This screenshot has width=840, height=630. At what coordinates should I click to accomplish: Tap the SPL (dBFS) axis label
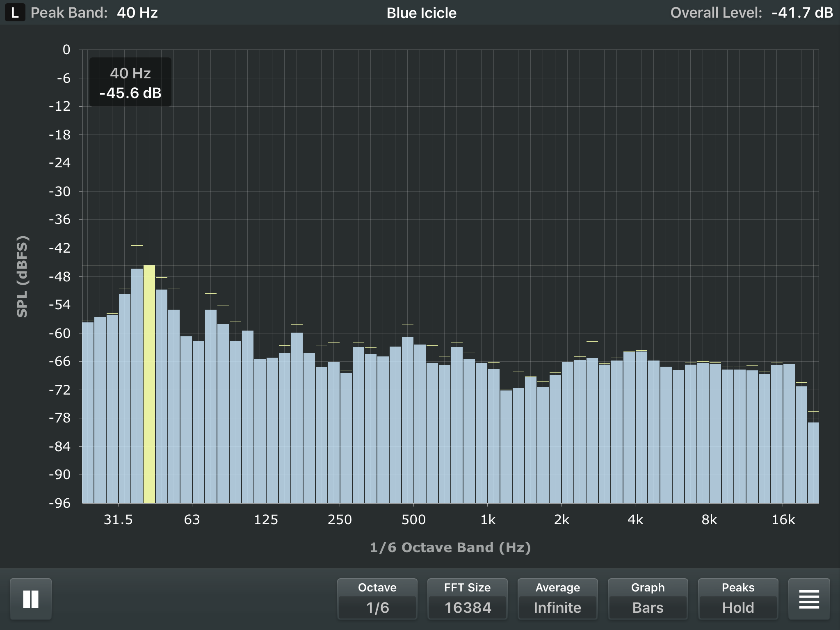[x=22, y=276]
